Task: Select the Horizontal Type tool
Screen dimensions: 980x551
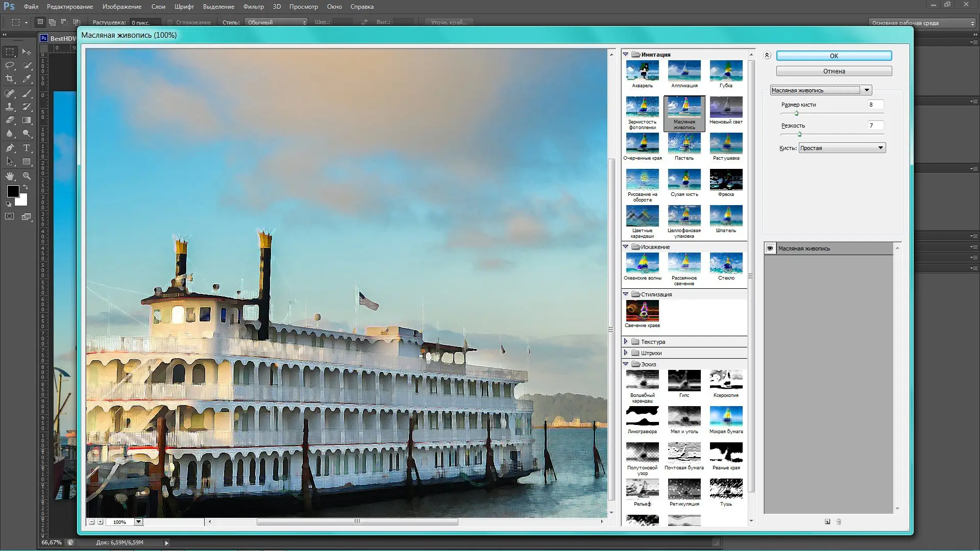Action: pyautogui.click(x=27, y=148)
